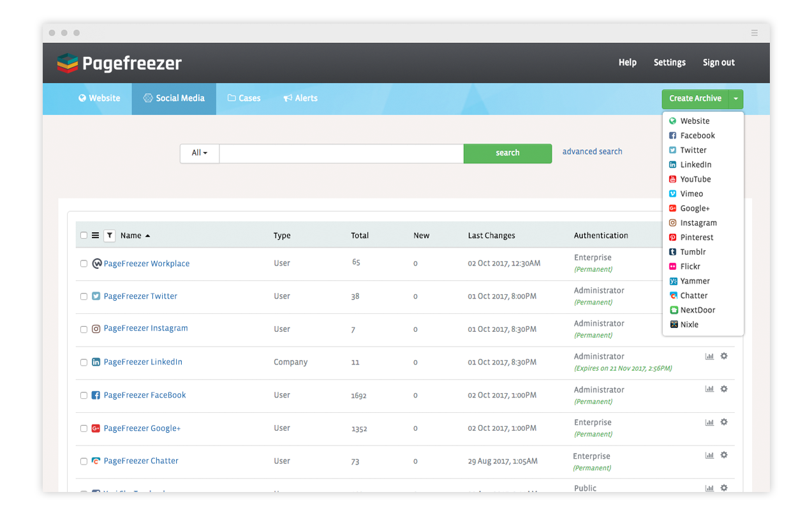
Task: Toggle the select-all checkbox in table header
Action: [84, 235]
